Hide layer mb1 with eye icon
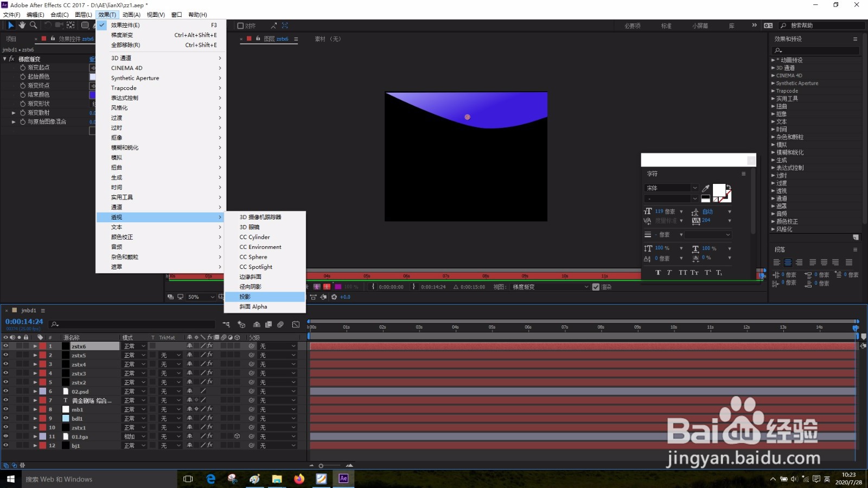Image resolution: width=868 pixels, height=488 pixels. pos(6,409)
